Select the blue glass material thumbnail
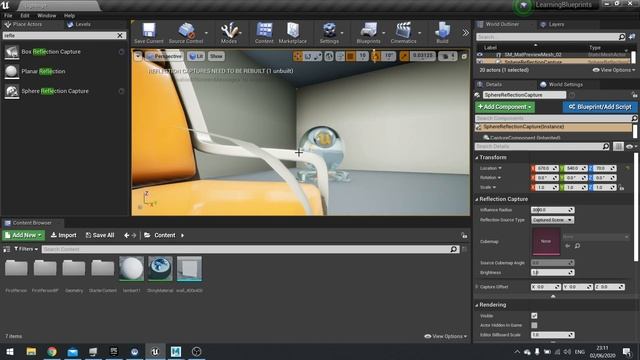The height and width of the screenshot is (360, 640). (x=160, y=269)
